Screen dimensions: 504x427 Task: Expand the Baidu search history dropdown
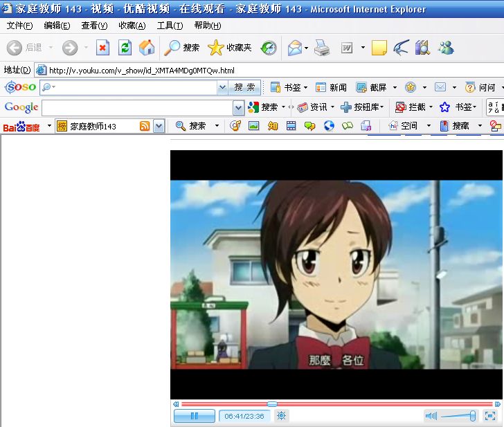pyautogui.click(x=159, y=126)
